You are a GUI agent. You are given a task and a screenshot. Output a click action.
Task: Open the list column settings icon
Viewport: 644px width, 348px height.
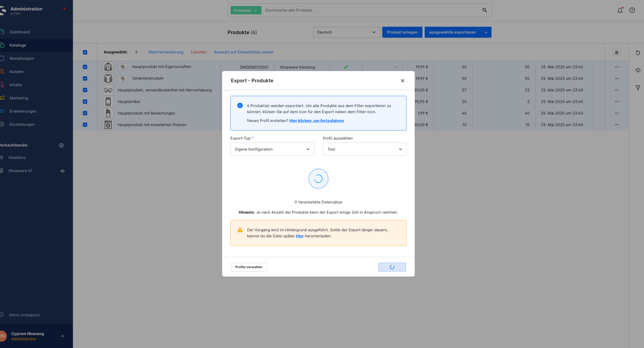click(616, 52)
